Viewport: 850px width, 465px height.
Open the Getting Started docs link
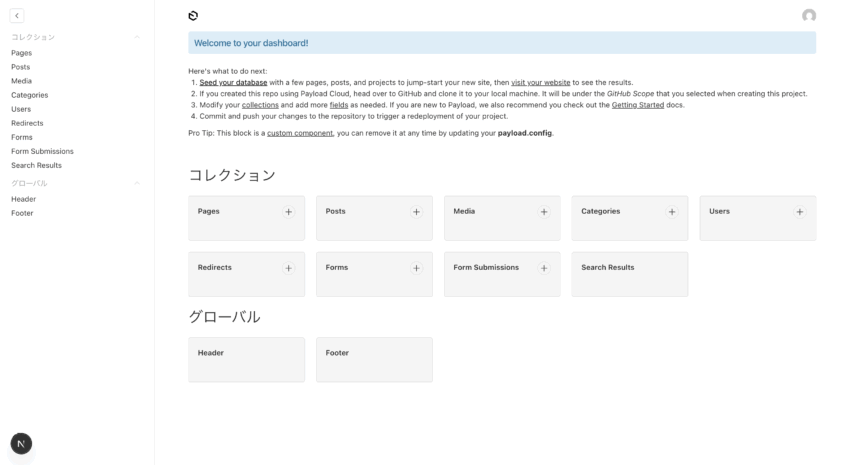coord(637,105)
